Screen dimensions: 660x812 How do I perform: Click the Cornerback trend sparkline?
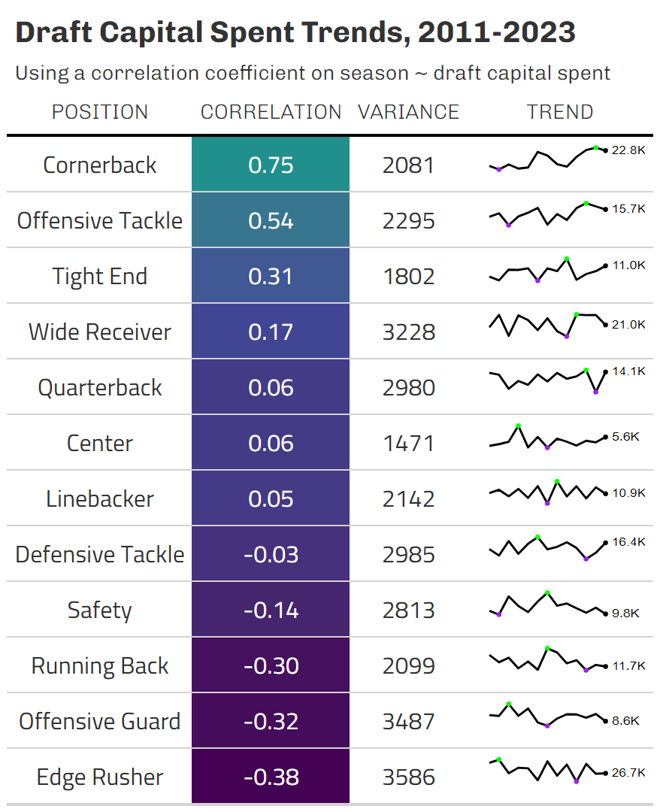[548, 159]
